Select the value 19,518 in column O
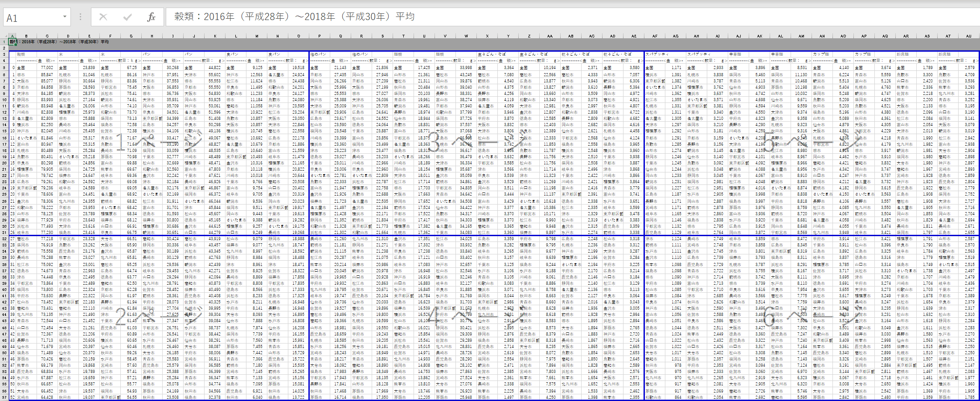980x401 pixels. [x=299, y=68]
